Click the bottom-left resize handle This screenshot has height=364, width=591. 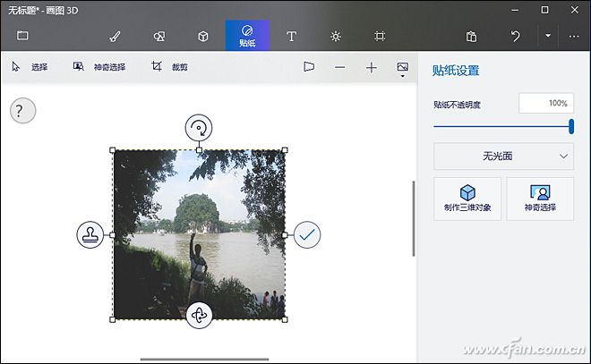pyautogui.click(x=112, y=319)
